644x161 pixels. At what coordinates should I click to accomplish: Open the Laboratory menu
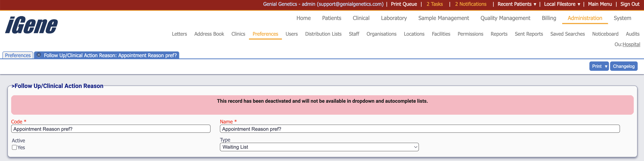pyautogui.click(x=394, y=18)
